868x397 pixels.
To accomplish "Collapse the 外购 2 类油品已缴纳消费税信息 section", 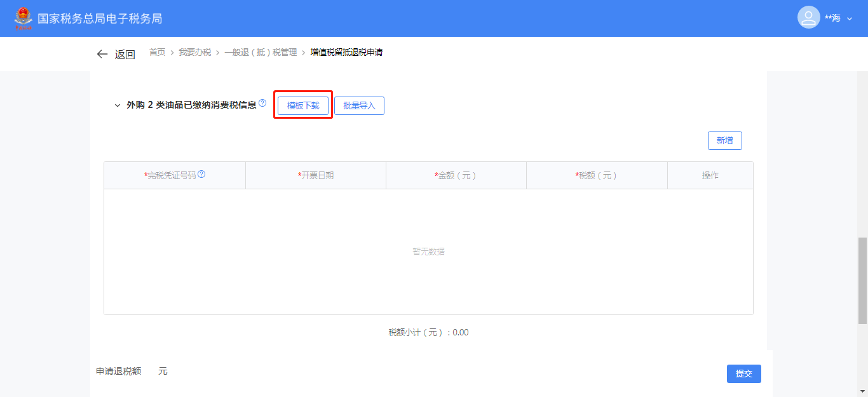I will 117,105.
